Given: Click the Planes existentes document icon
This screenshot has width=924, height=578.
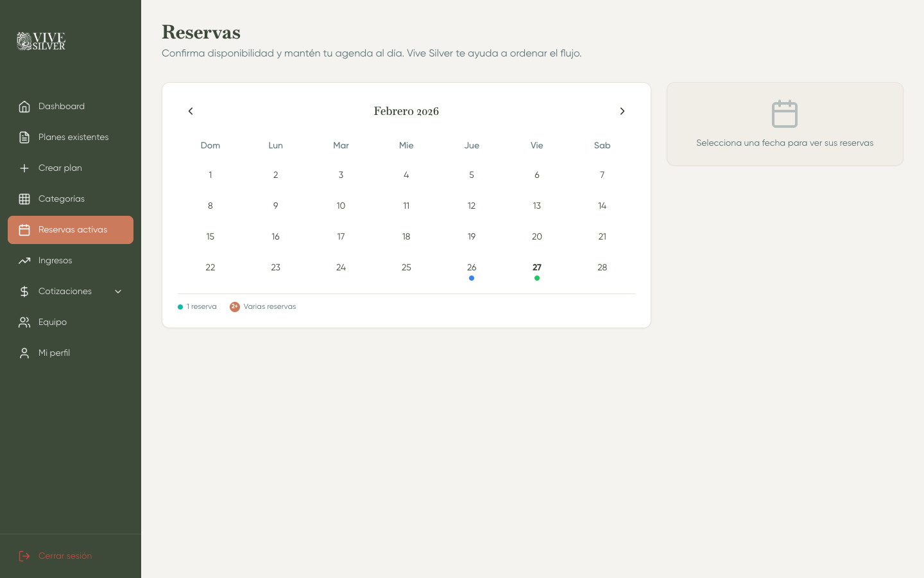Looking at the screenshot, I should point(24,137).
